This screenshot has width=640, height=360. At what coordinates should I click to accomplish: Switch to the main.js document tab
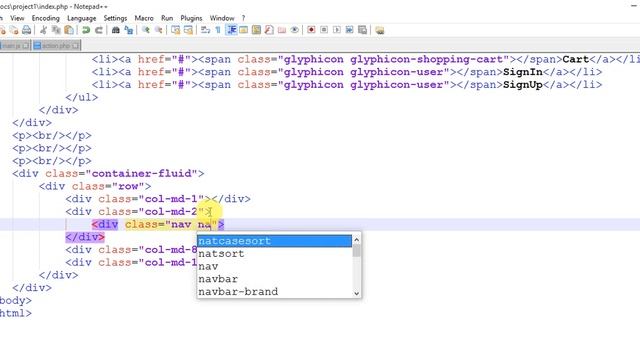(x=15, y=46)
